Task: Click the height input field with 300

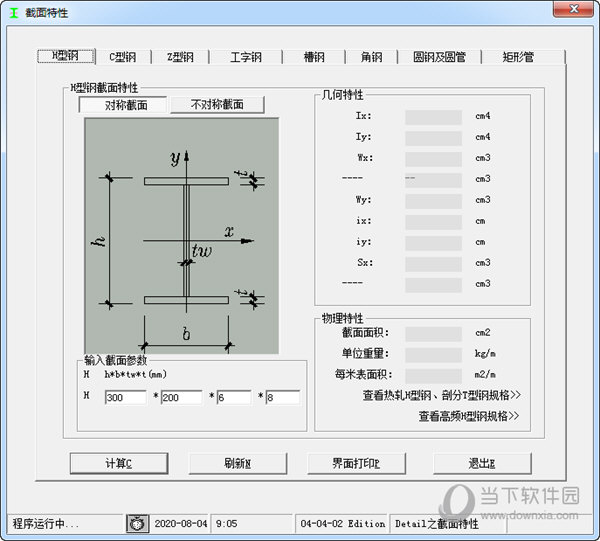Action: pyautogui.click(x=125, y=397)
